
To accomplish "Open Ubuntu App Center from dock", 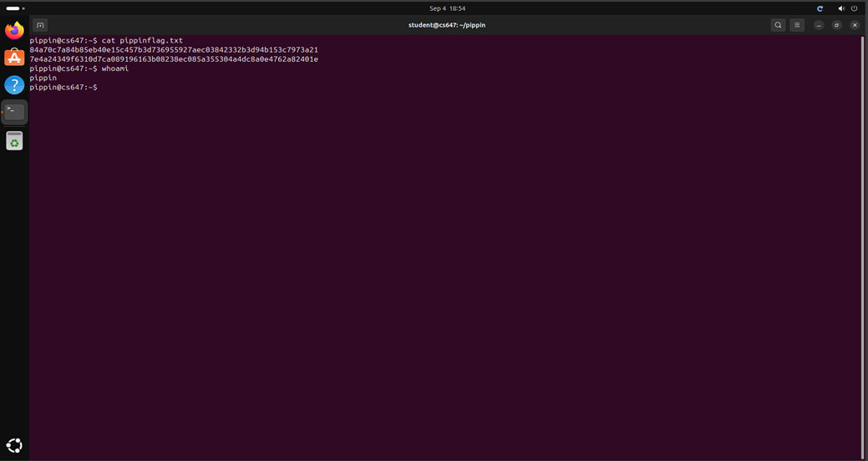I will pyautogui.click(x=14, y=58).
